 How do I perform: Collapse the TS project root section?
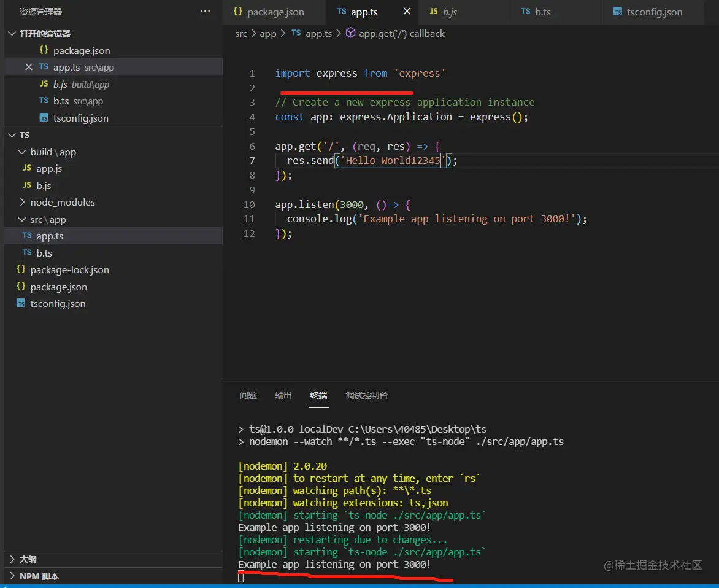[x=12, y=135]
